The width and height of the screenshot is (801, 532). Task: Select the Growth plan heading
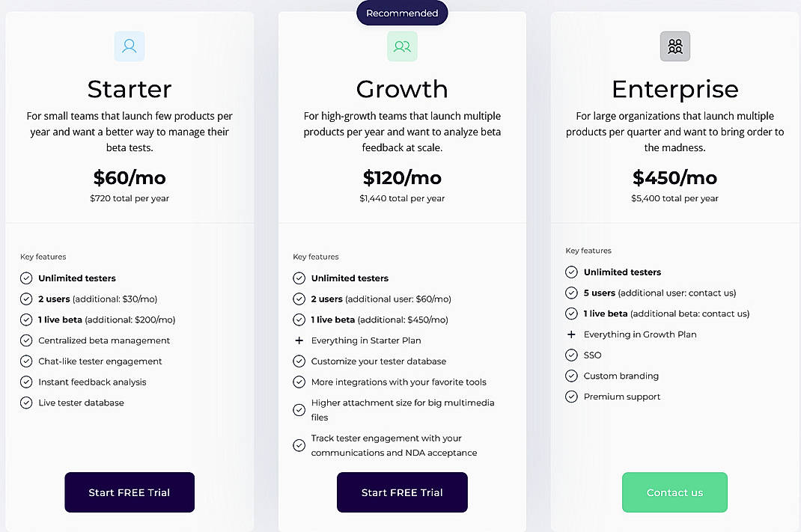pyautogui.click(x=402, y=89)
